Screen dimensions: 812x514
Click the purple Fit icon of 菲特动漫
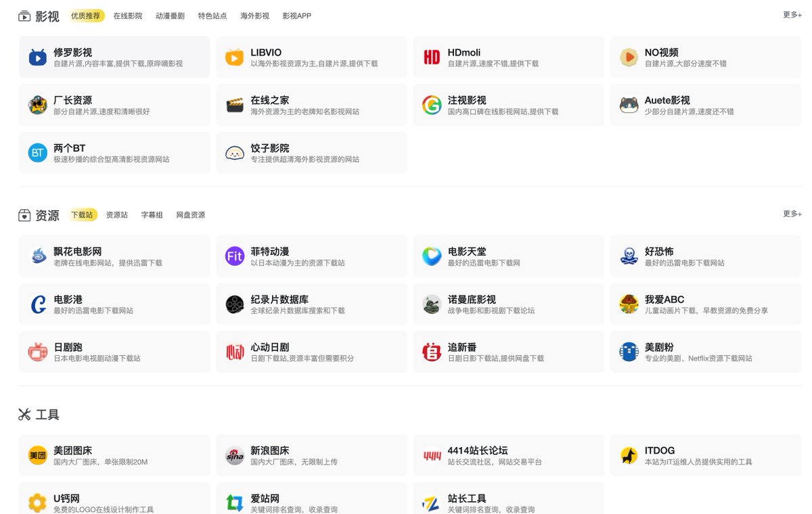[234, 256]
